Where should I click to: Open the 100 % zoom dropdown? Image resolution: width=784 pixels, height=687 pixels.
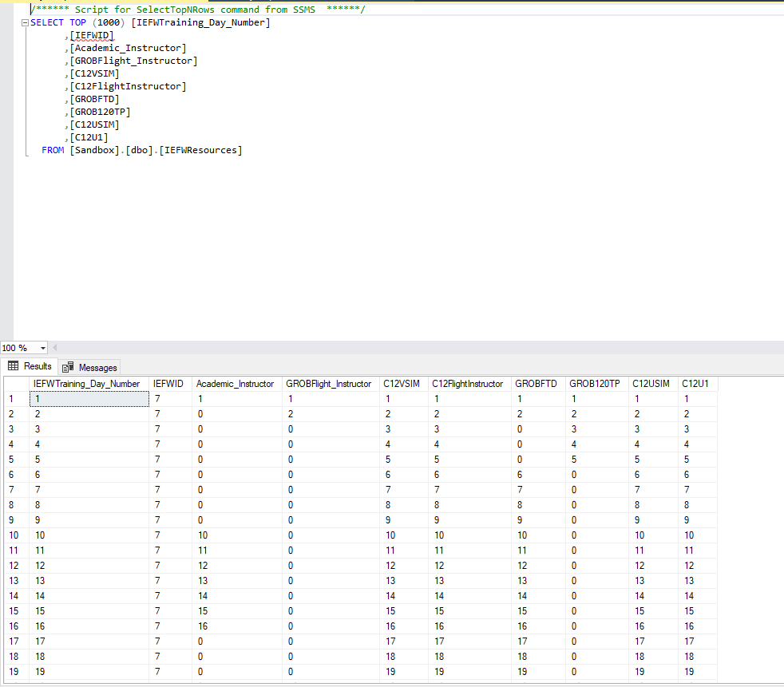[x=43, y=348]
